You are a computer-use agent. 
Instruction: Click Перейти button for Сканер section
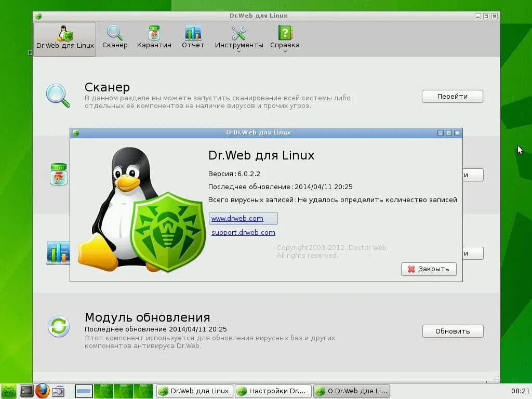pos(453,96)
